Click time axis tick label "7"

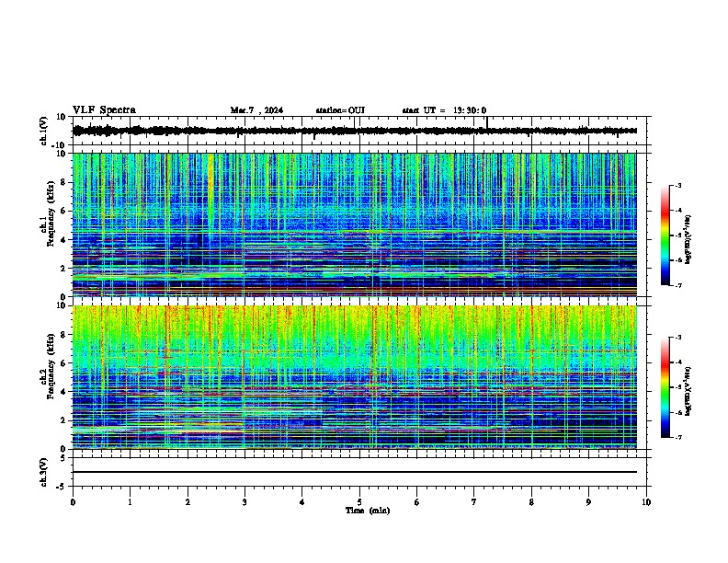pyautogui.click(x=474, y=502)
